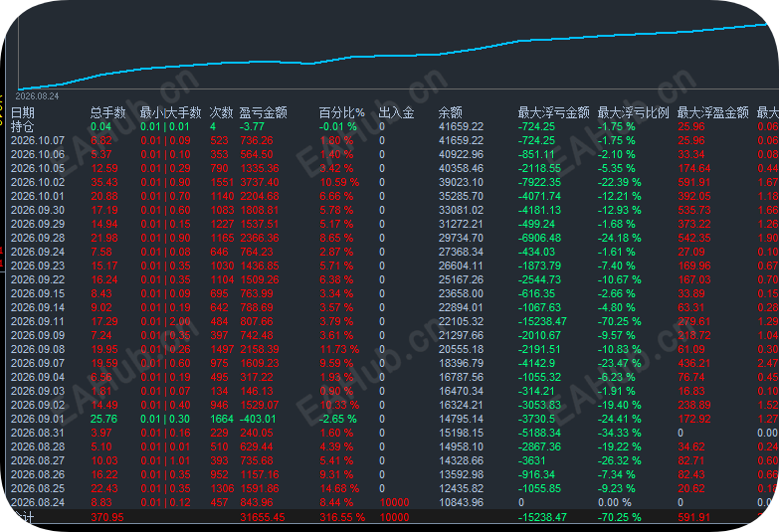
Task: Select the 2026.09.03 date row
Action: (38, 391)
